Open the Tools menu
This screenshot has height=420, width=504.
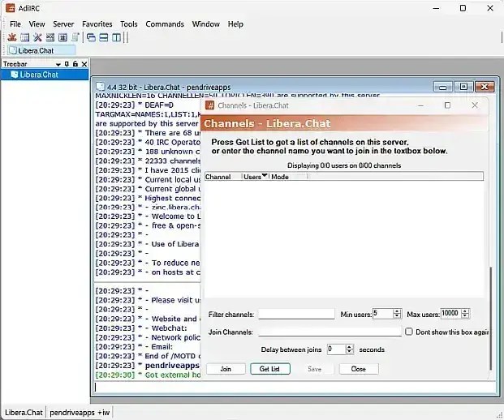click(128, 24)
